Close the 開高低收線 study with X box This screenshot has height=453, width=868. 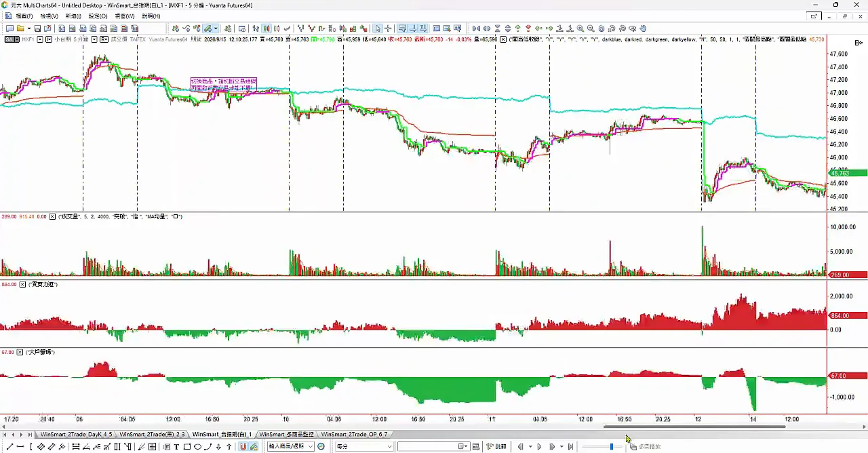tap(503, 39)
